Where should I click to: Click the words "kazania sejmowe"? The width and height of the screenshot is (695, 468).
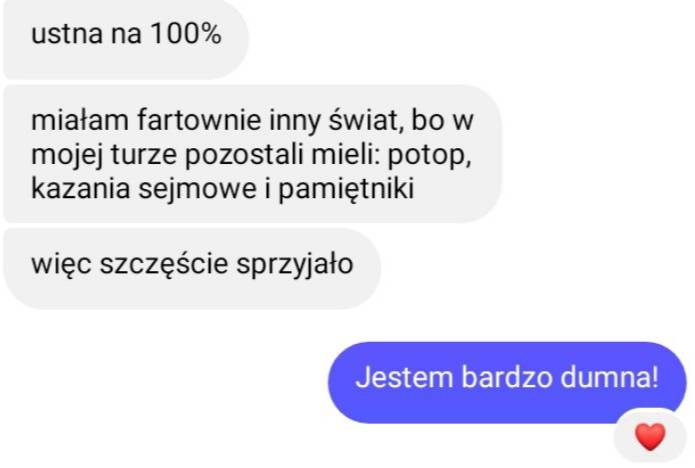tap(144, 188)
